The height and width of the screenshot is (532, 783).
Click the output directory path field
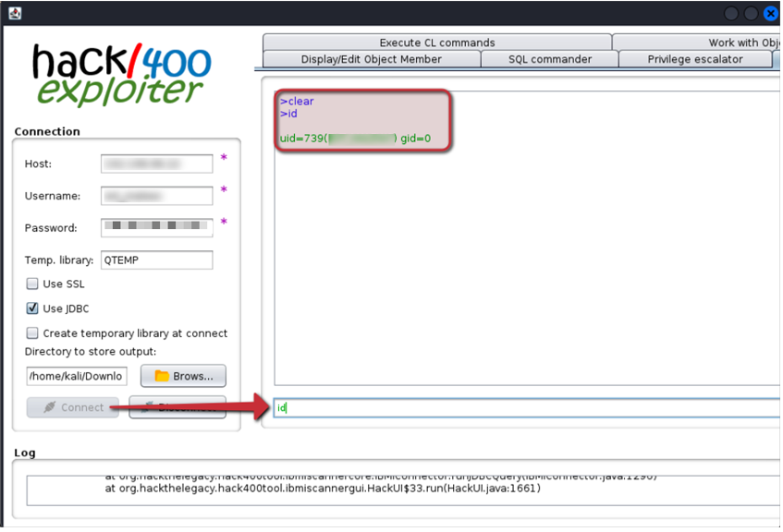click(x=77, y=376)
